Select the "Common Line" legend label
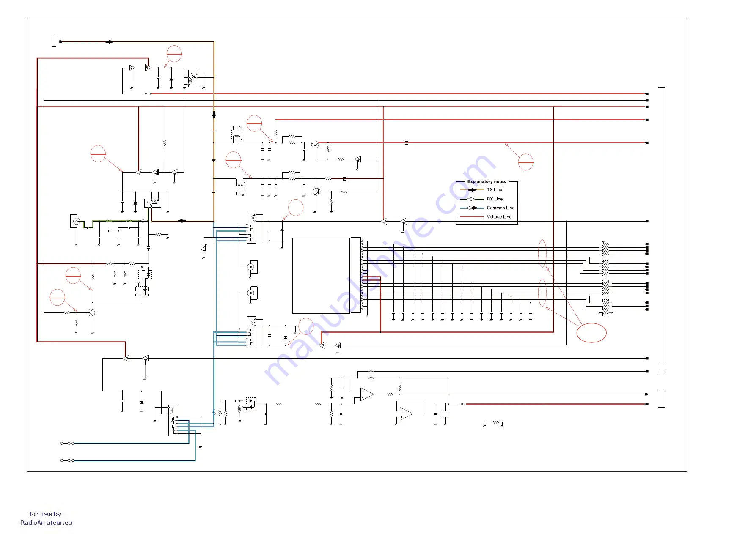 [x=500, y=208]
